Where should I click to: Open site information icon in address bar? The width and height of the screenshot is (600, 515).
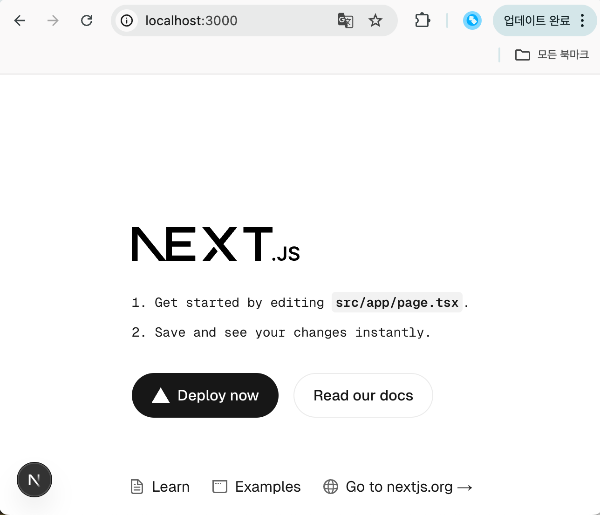pos(127,20)
